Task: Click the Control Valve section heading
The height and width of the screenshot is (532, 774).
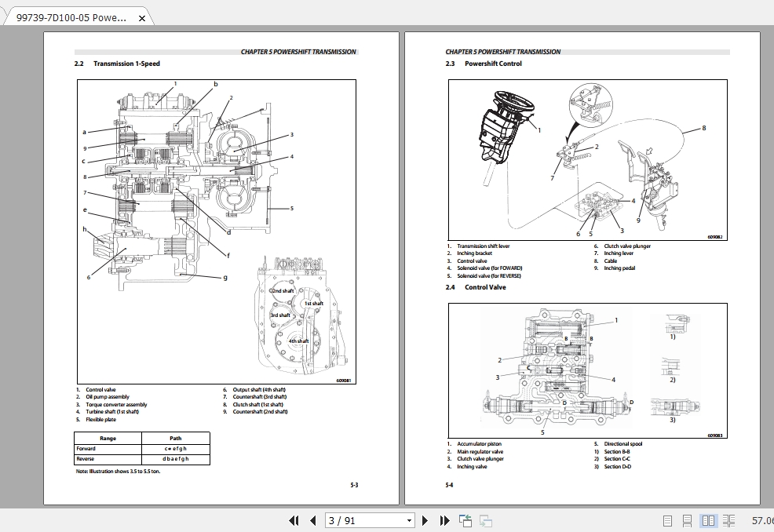Action: click(485, 287)
